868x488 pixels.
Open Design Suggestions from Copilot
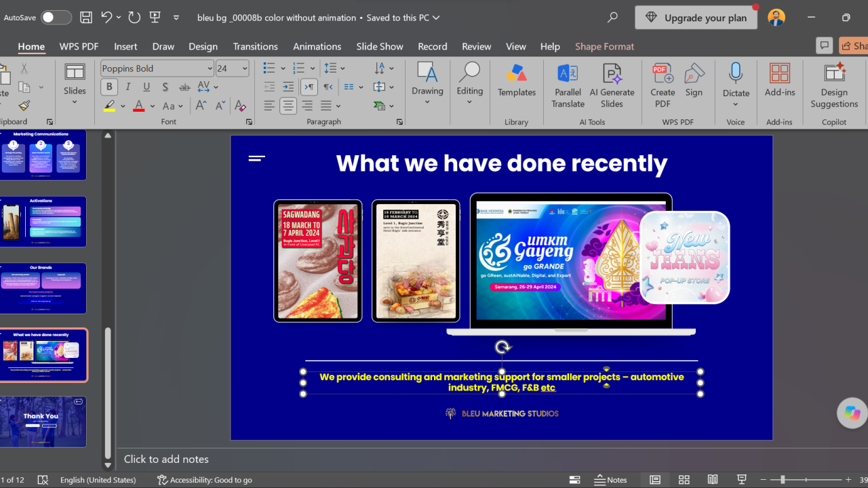(834, 86)
